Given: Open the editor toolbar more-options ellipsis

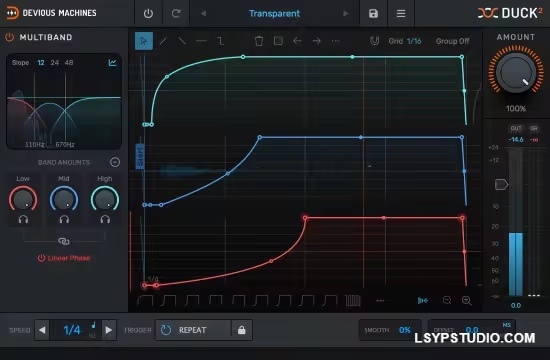Looking at the screenshot, I should point(335,41).
